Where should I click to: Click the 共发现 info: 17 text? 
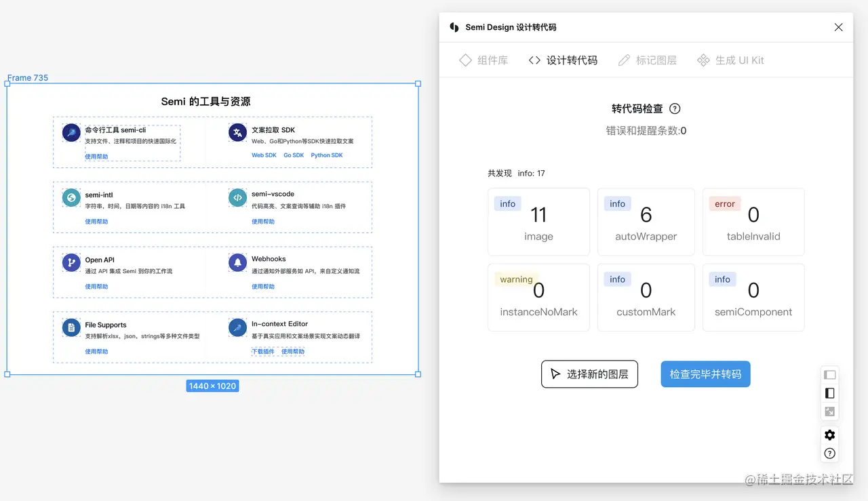click(516, 174)
